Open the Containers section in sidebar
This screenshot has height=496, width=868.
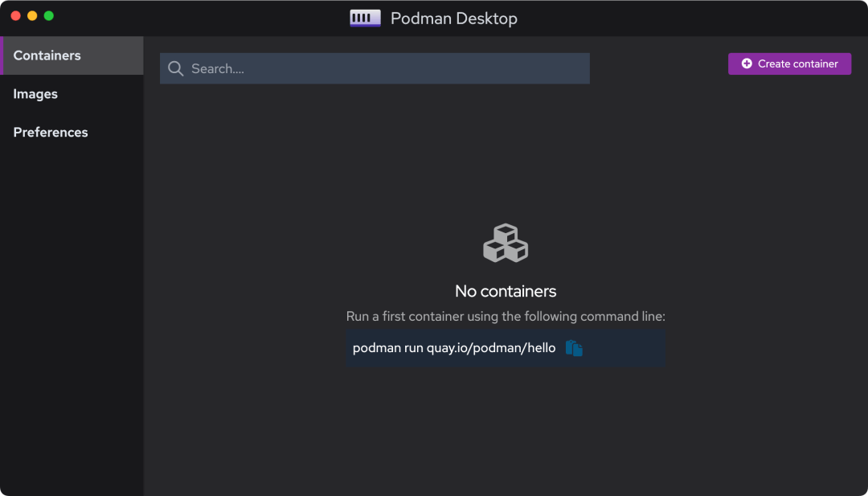point(72,55)
